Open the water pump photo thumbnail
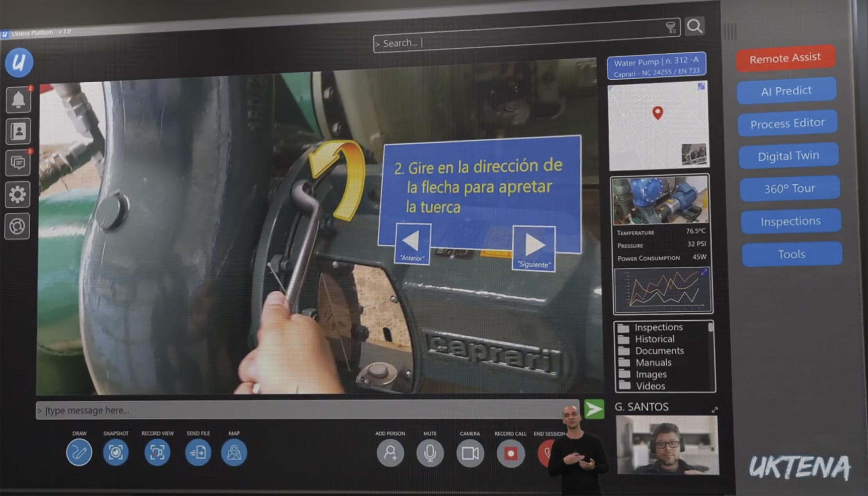Viewport: 868px width, 496px height. pos(660,200)
